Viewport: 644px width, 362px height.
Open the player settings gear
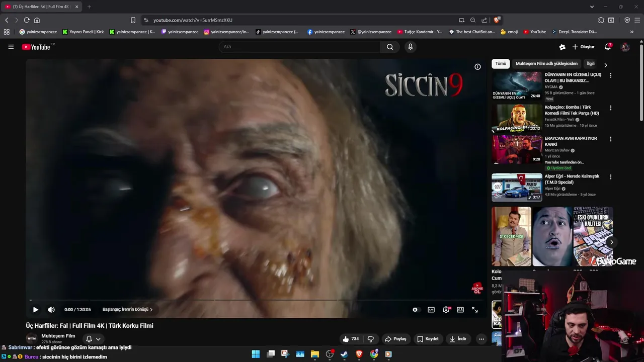coord(446,310)
